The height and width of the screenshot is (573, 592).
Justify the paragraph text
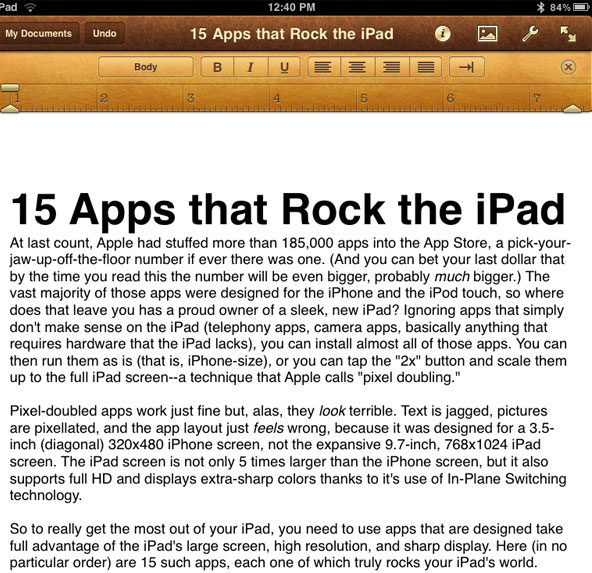[x=426, y=67]
